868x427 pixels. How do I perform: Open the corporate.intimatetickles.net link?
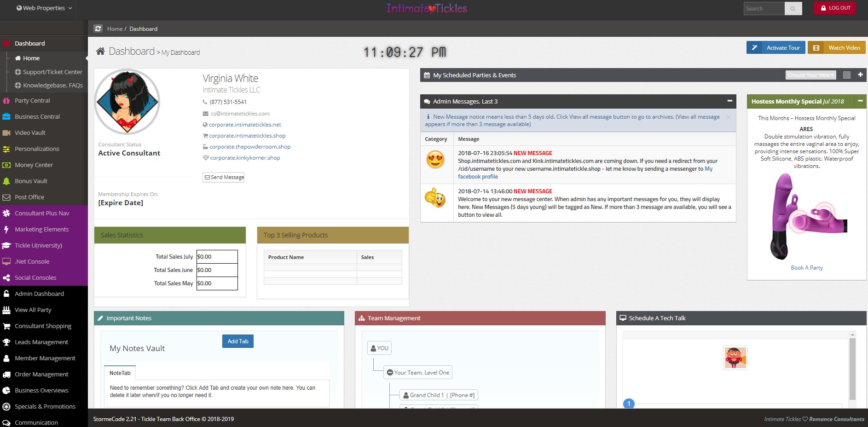pos(245,125)
